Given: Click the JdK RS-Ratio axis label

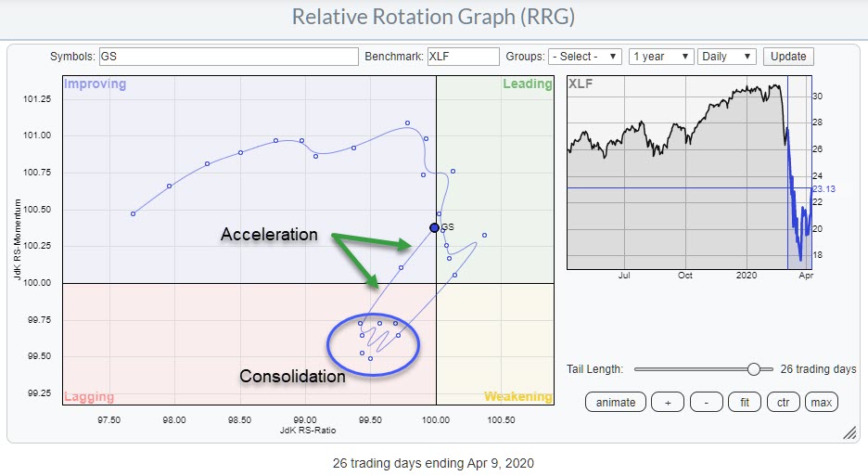Looking at the screenshot, I should point(308,430).
